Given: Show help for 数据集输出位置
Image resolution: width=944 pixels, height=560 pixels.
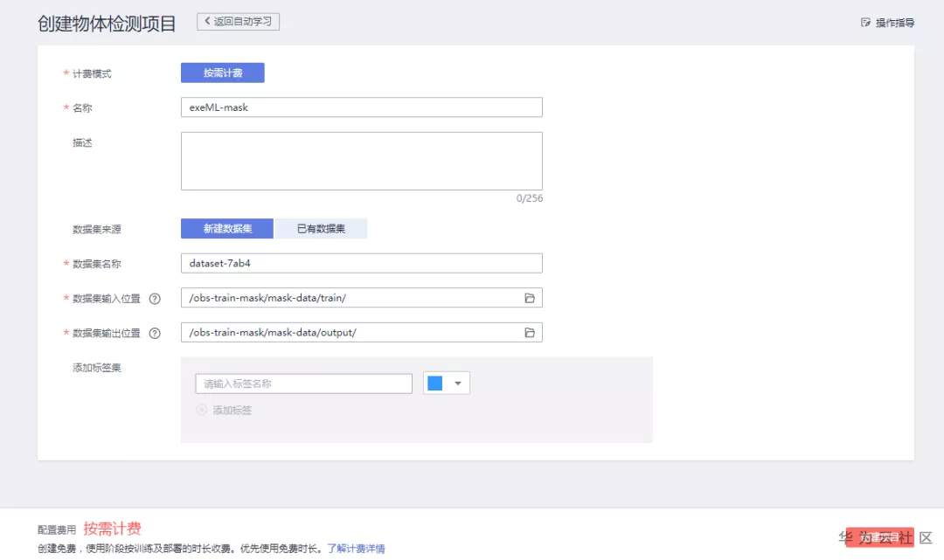Looking at the screenshot, I should click(x=155, y=333).
